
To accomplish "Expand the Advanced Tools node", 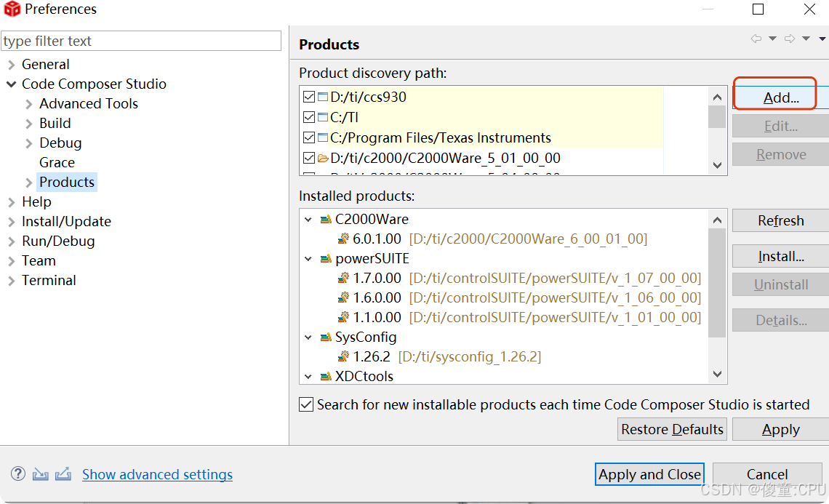I will click(29, 104).
